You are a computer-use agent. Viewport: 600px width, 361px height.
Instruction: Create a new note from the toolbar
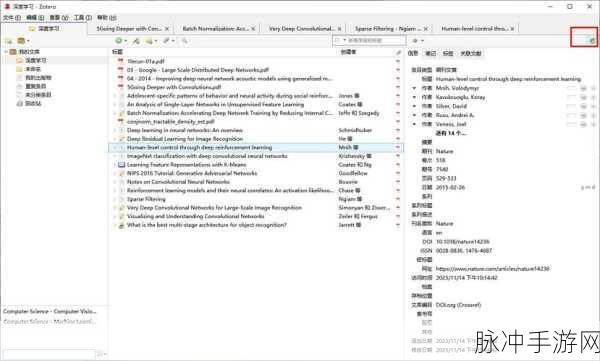coord(149,41)
